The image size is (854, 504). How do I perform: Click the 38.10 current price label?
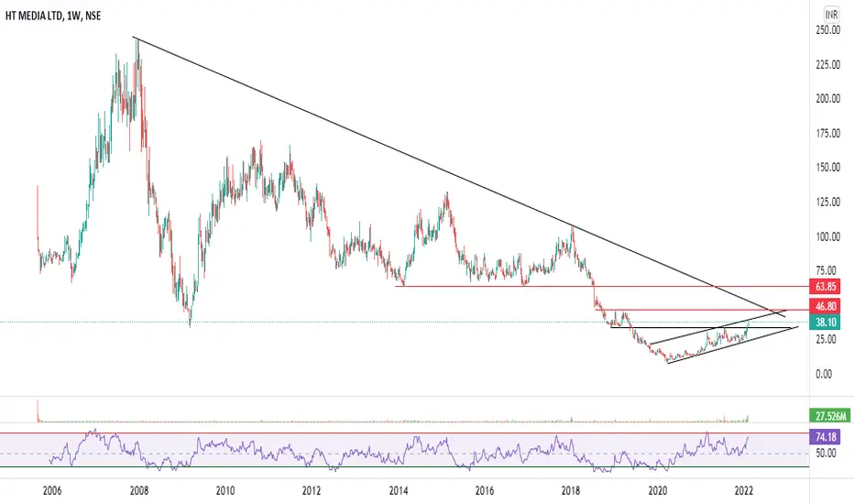tap(826, 322)
